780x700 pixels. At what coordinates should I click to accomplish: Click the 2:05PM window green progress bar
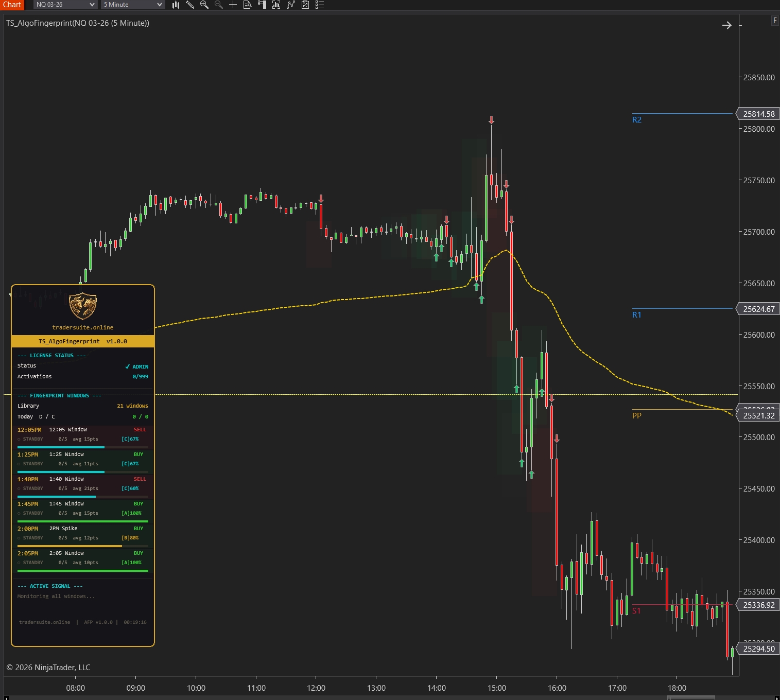click(x=83, y=571)
